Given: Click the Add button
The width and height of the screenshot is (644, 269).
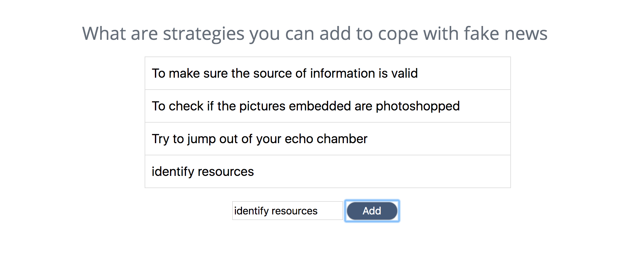Looking at the screenshot, I should (372, 211).
